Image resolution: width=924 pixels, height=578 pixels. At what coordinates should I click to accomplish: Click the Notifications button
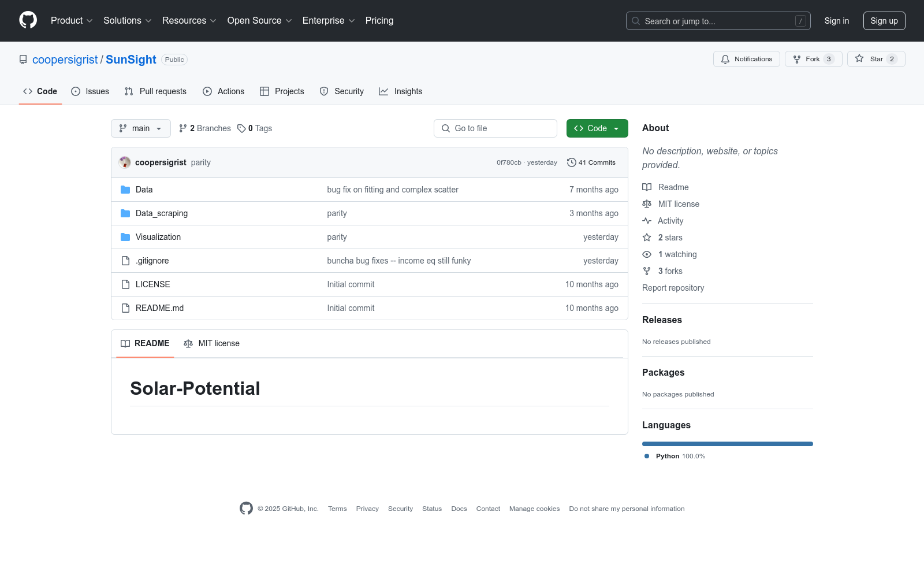pos(747,59)
